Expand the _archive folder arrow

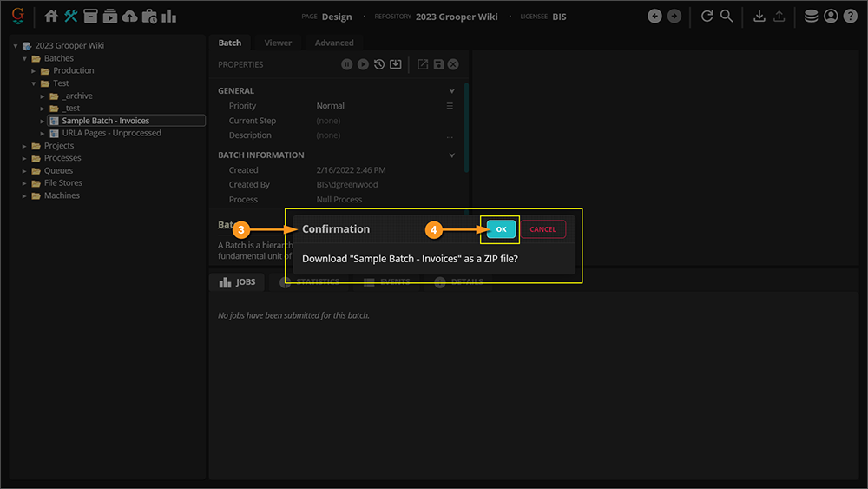pos(42,96)
